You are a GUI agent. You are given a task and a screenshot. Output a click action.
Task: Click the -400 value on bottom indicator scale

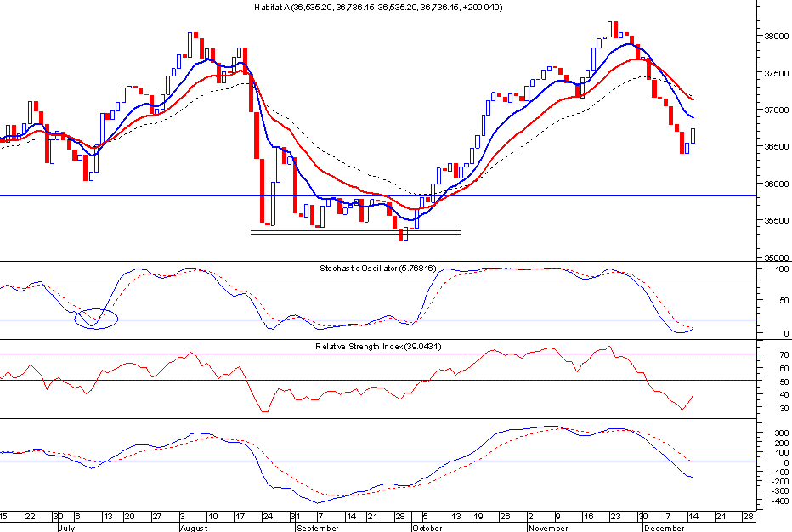point(780,501)
